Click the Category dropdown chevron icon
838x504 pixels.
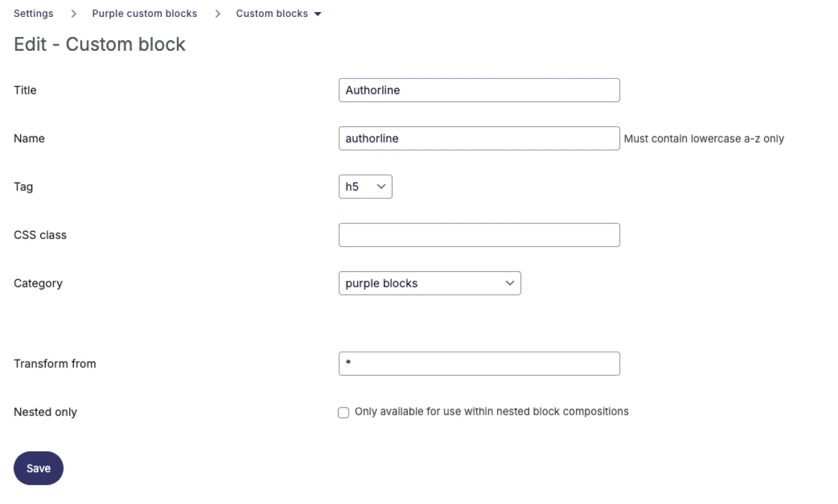point(509,283)
